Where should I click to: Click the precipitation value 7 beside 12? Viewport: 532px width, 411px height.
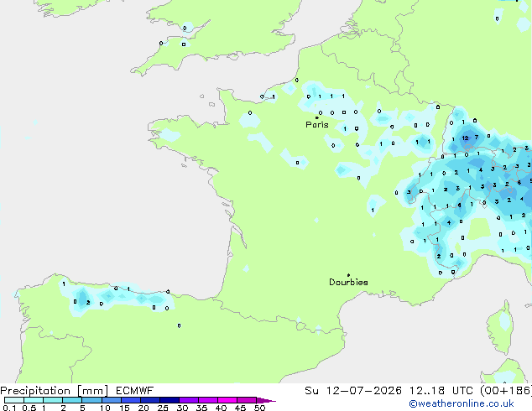tap(477, 138)
